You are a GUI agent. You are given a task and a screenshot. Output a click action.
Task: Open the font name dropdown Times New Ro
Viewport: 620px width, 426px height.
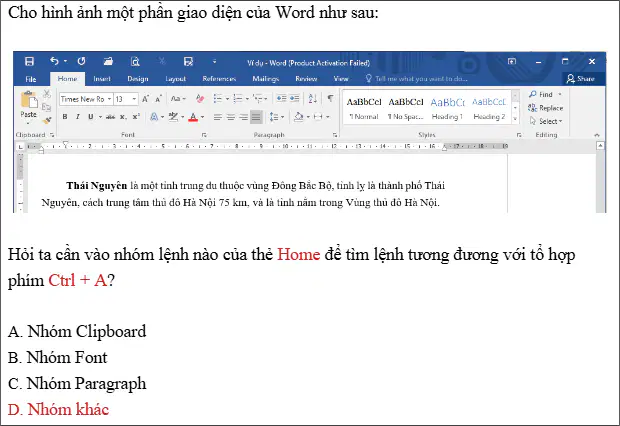point(110,99)
